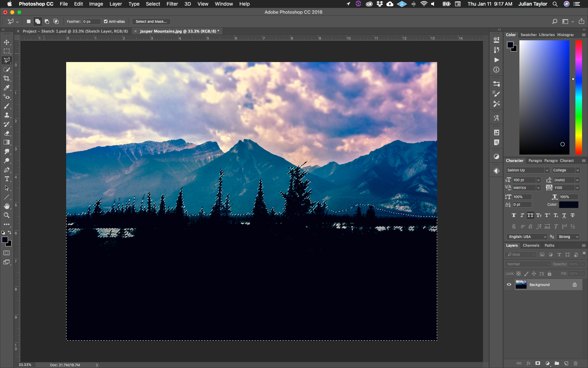Click the Character panel text color swatch
Viewport: 588px width, 368px height.
point(569,205)
